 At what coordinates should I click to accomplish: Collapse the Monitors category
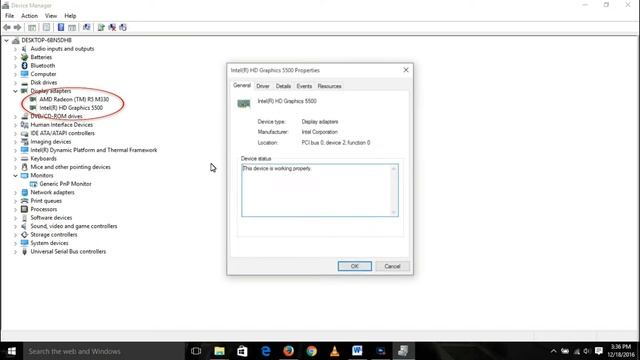pyautogui.click(x=15, y=176)
